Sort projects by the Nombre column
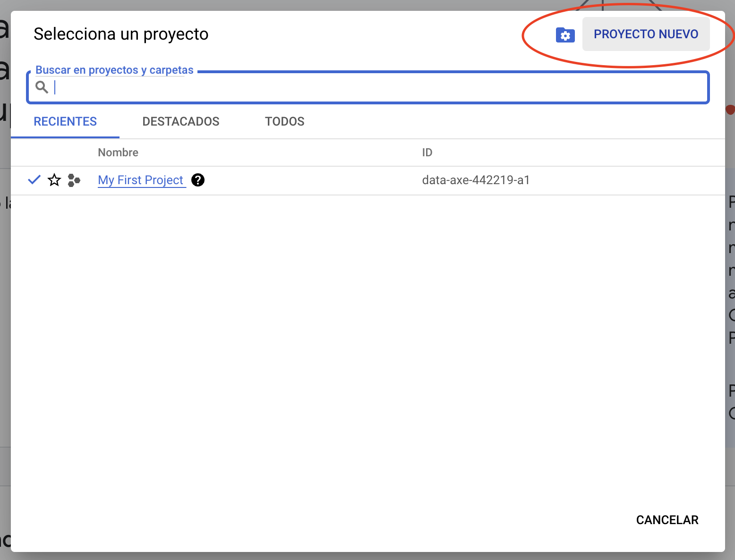Screen dimensions: 735x560 click(x=118, y=152)
